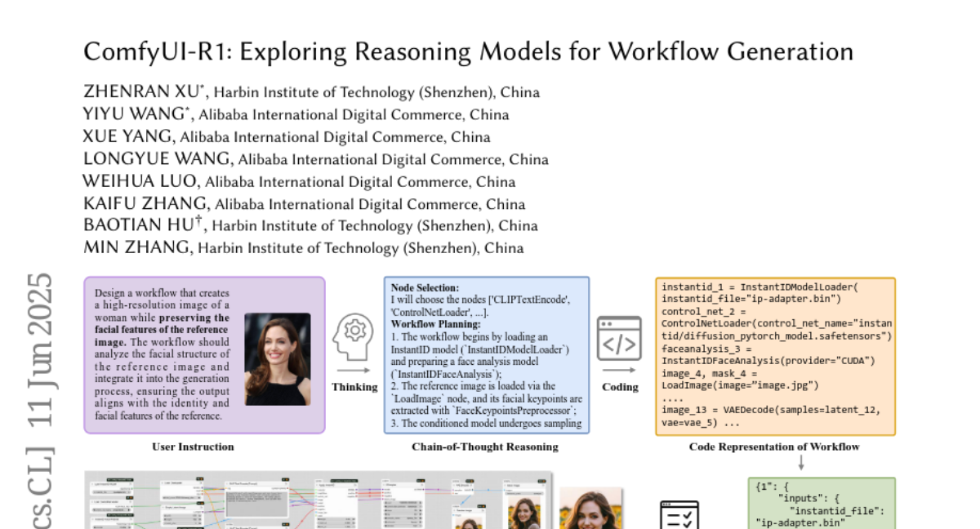Click author name LONGYUE WANG
Screen dimensions: 980x529
(158, 159)
